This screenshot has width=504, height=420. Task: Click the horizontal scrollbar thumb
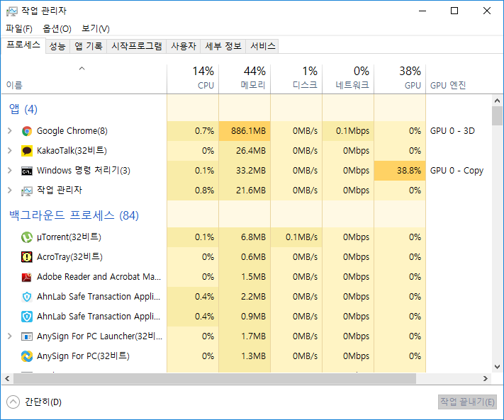tap(214, 379)
